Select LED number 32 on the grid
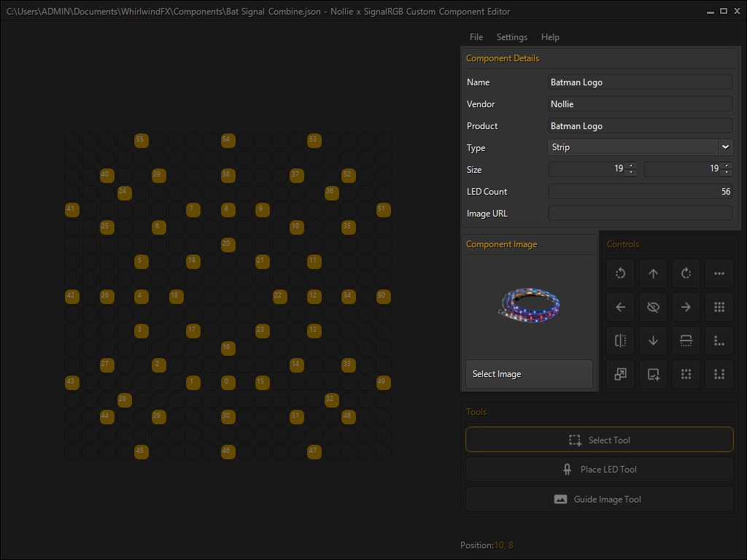Image resolution: width=747 pixels, height=560 pixels. (332, 400)
